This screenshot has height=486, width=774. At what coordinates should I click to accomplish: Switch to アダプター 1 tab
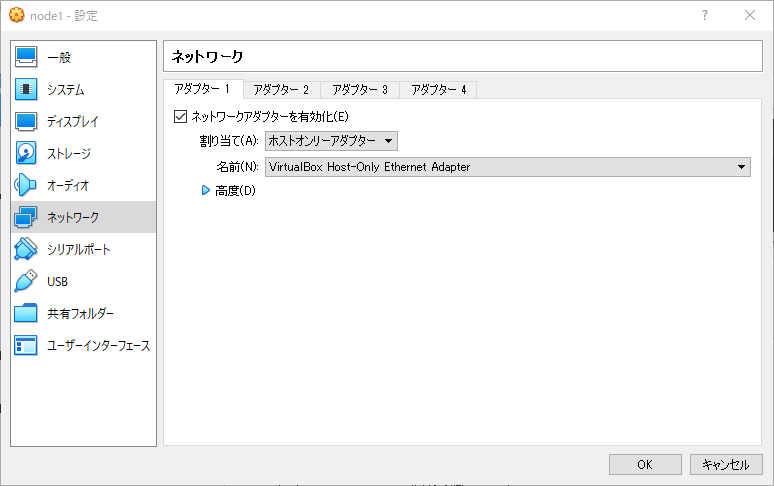202,89
